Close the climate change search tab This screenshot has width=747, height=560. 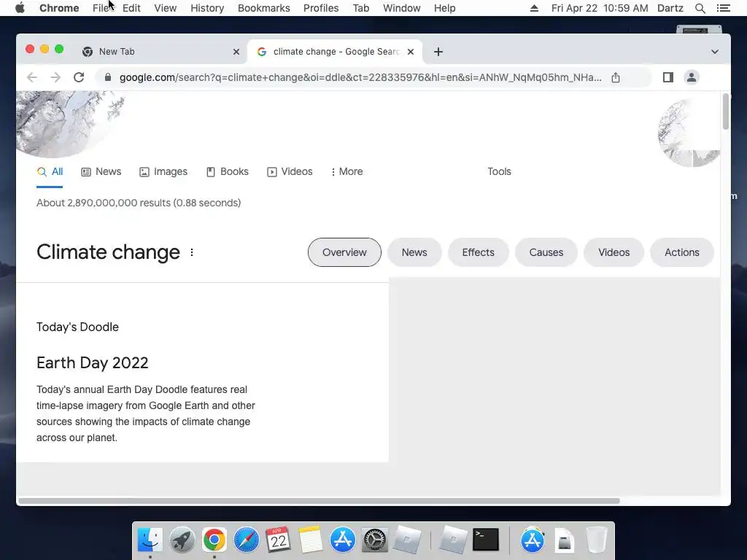(x=411, y=52)
